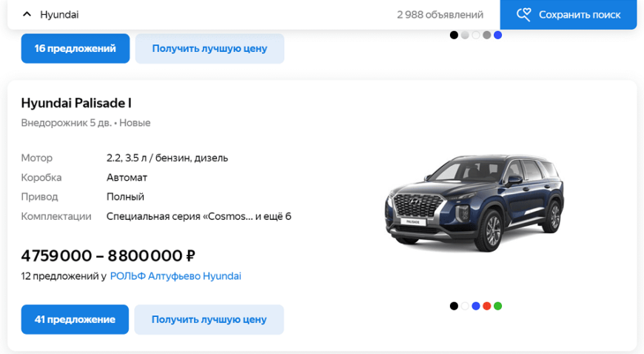Select the green Palisade color swatch
Image resolution: width=644 pixels, height=354 pixels.
pyautogui.click(x=497, y=306)
